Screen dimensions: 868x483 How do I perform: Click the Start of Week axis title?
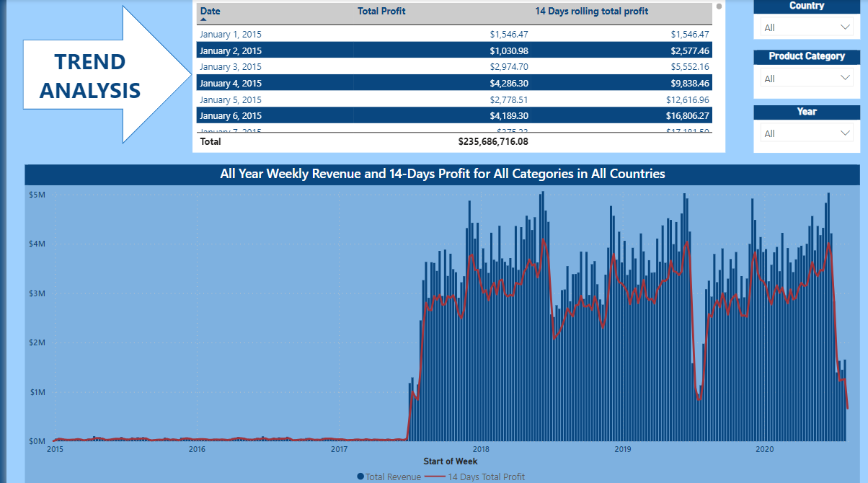point(451,461)
